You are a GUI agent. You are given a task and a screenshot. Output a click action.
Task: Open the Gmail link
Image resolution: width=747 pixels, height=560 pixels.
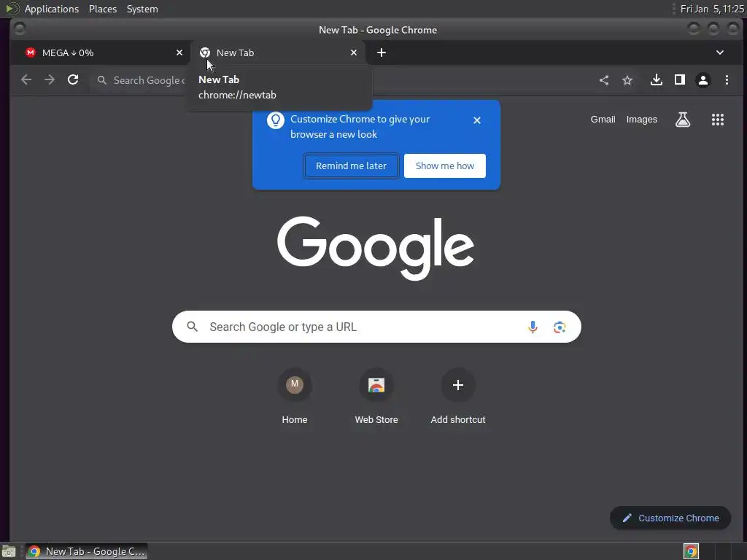603,120
